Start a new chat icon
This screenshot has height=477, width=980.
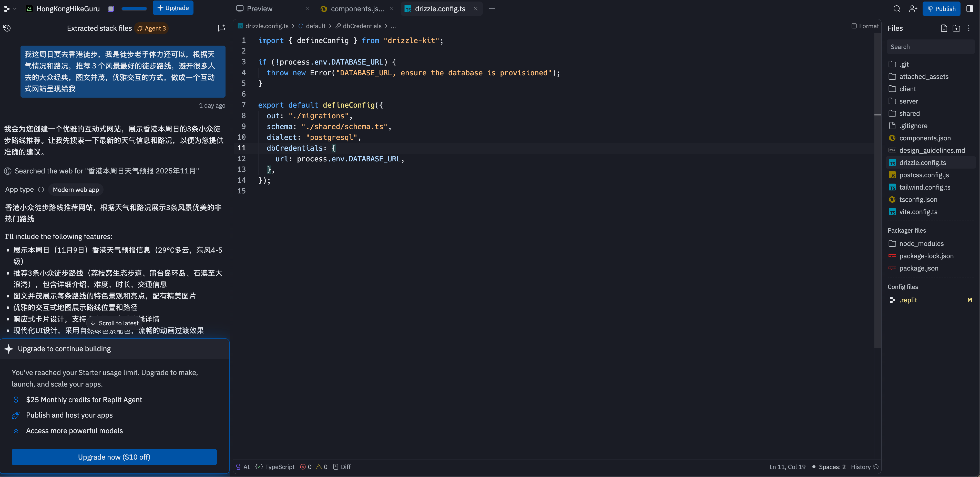[221, 28]
